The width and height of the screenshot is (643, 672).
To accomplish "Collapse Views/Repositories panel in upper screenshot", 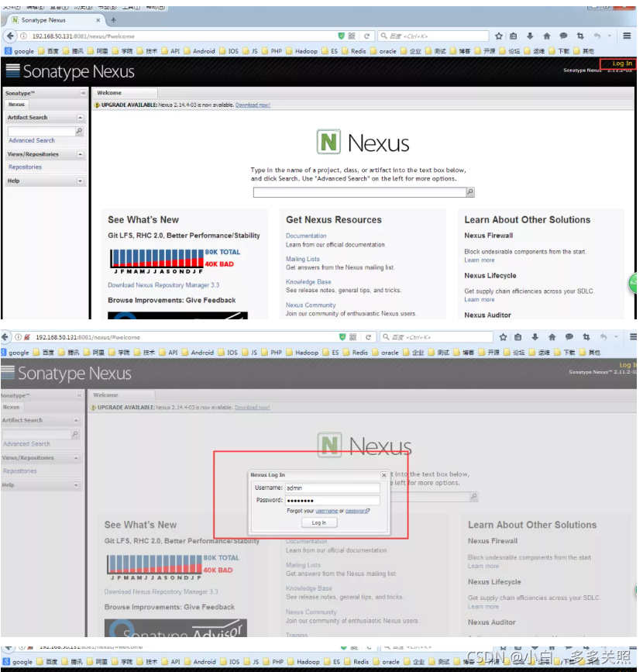I will point(80,154).
